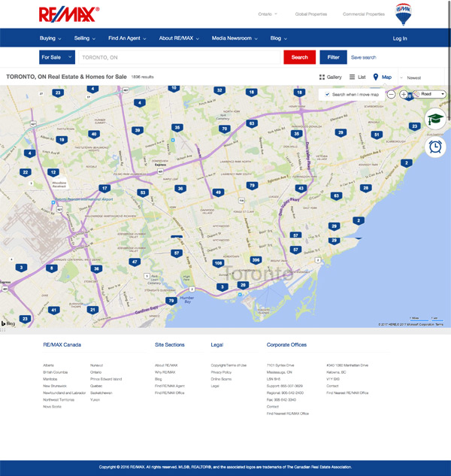Image resolution: width=451 pixels, height=476 pixels.
Task: Expand the About RE/MAX menu
Action: [x=179, y=38]
